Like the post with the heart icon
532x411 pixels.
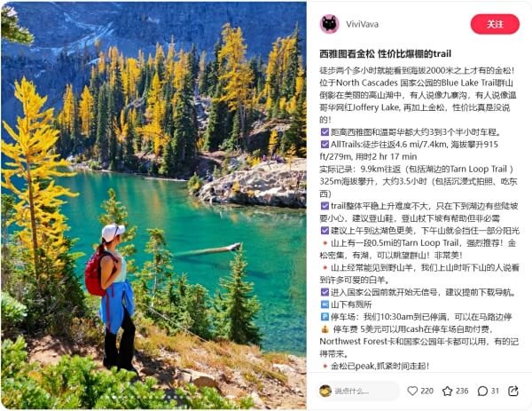412,391
